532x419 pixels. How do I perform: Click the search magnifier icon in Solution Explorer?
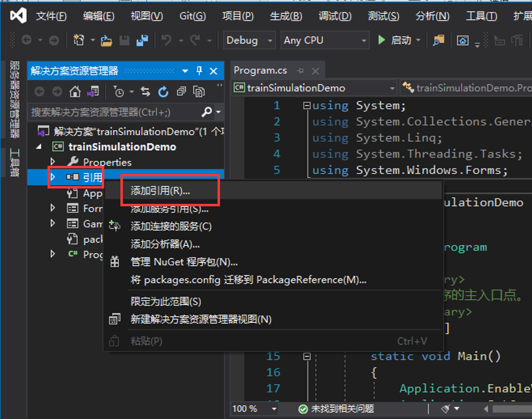click(207, 112)
